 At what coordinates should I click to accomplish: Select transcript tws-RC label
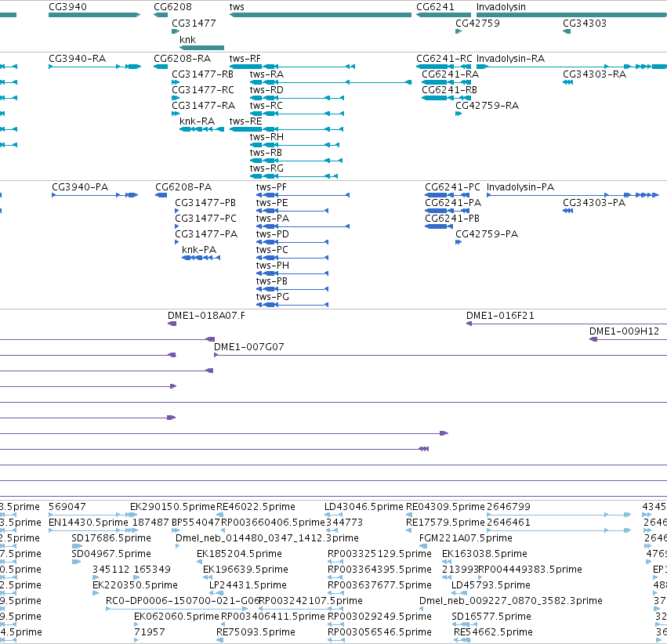pyautogui.click(x=266, y=106)
